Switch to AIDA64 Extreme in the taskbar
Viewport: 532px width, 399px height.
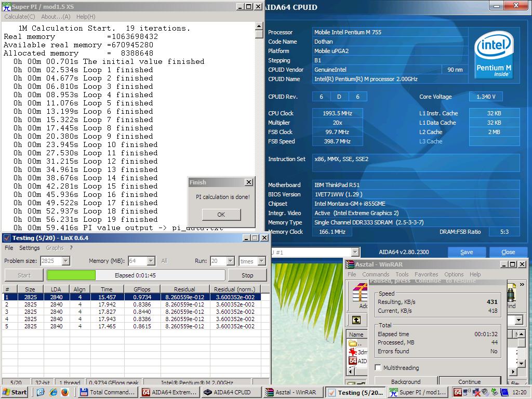click(x=170, y=392)
